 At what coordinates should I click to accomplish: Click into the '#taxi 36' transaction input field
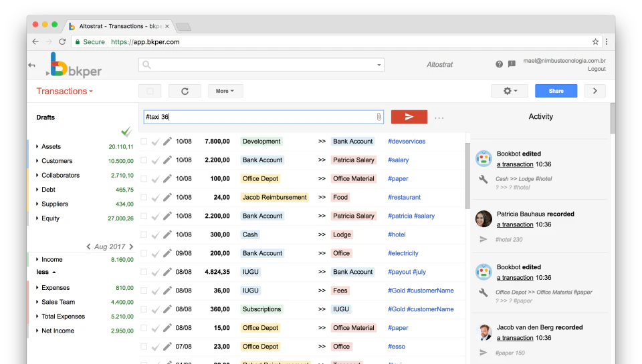[x=263, y=117]
